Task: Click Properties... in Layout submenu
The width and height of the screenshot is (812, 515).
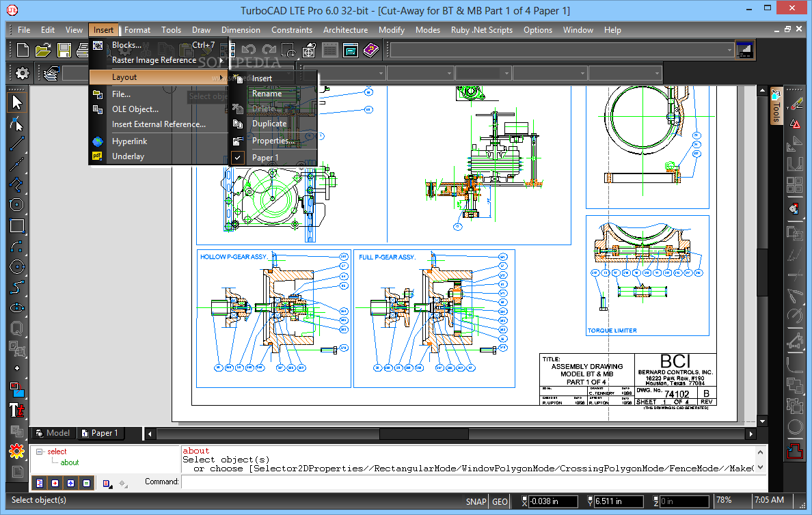Action: click(x=273, y=140)
